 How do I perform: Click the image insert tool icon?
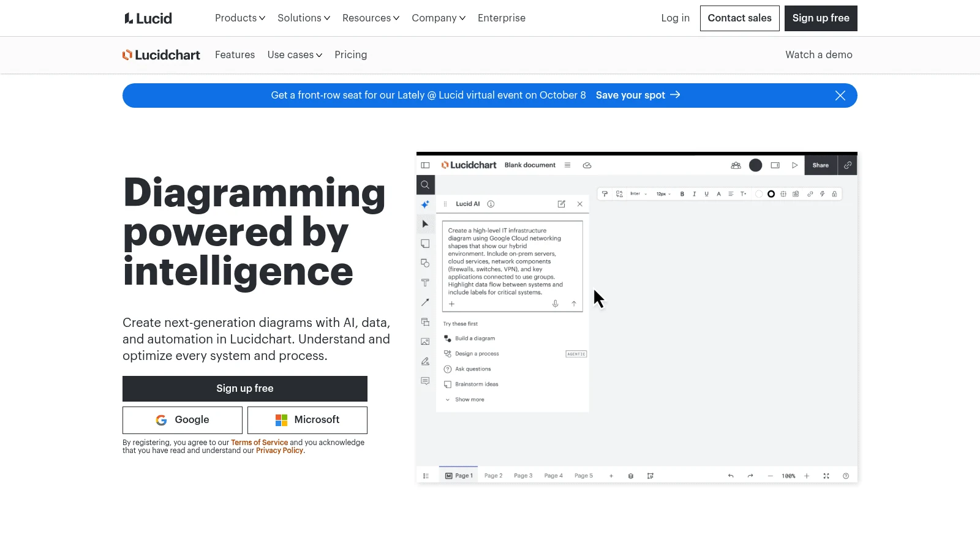click(x=425, y=342)
